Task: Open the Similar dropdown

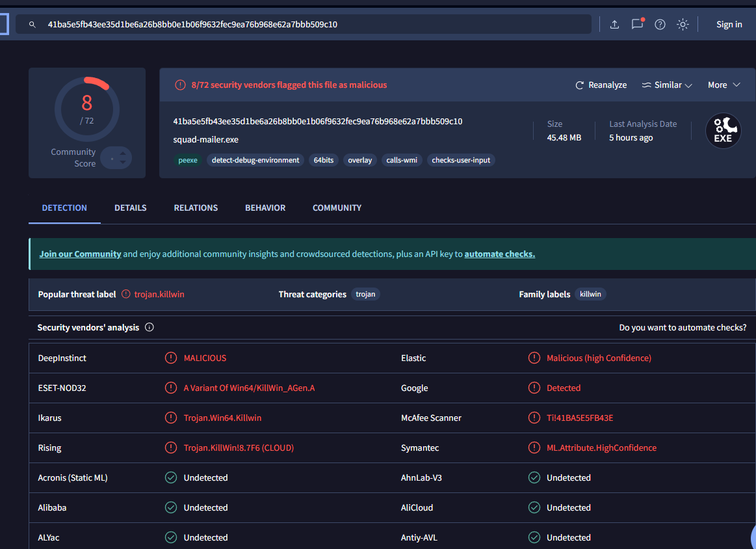Action: click(666, 85)
